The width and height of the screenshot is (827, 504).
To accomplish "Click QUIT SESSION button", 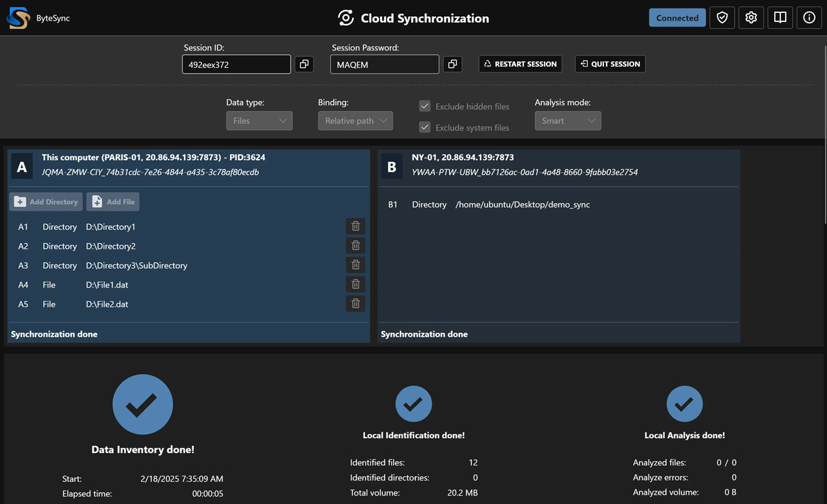I will click(x=610, y=64).
